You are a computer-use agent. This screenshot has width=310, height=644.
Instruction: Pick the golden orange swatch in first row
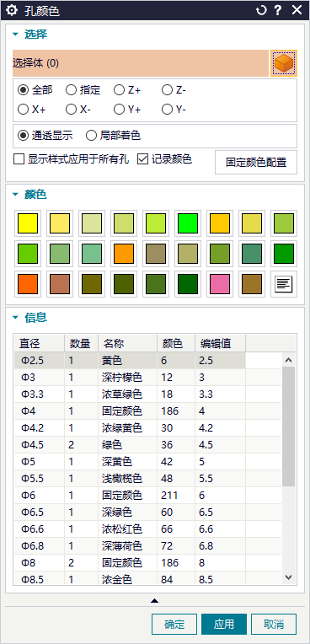click(220, 223)
